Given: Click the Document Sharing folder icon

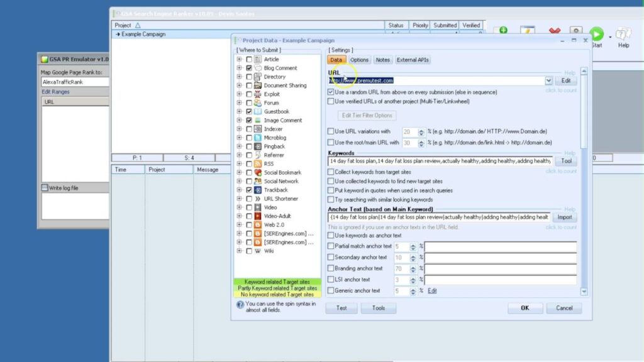Looking at the screenshot, I should [x=258, y=85].
